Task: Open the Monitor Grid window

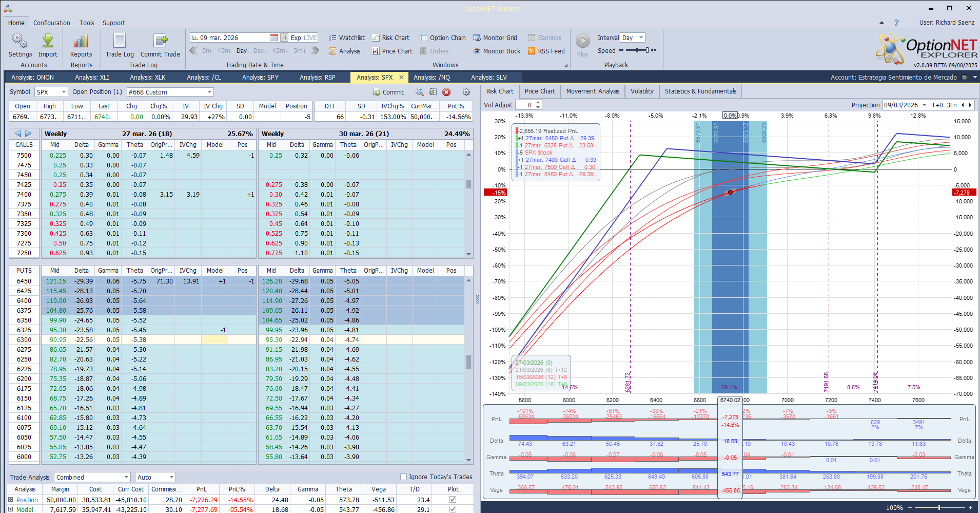Action: point(495,37)
